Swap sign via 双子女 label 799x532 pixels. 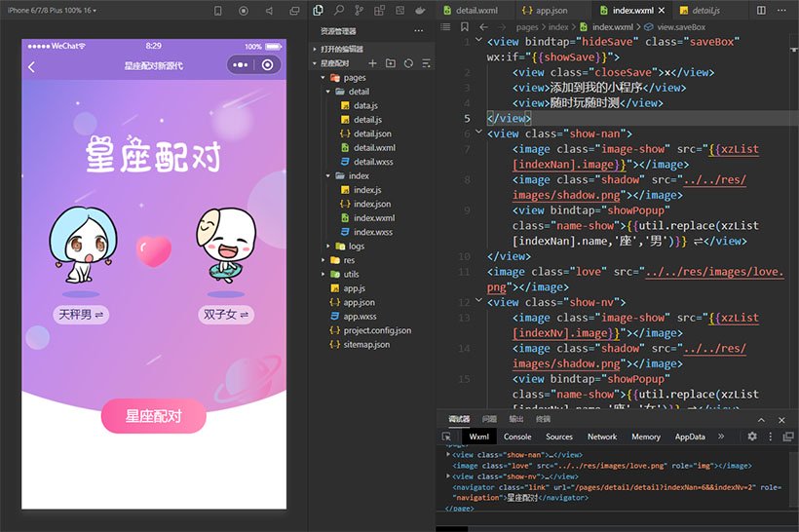click(226, 315)
